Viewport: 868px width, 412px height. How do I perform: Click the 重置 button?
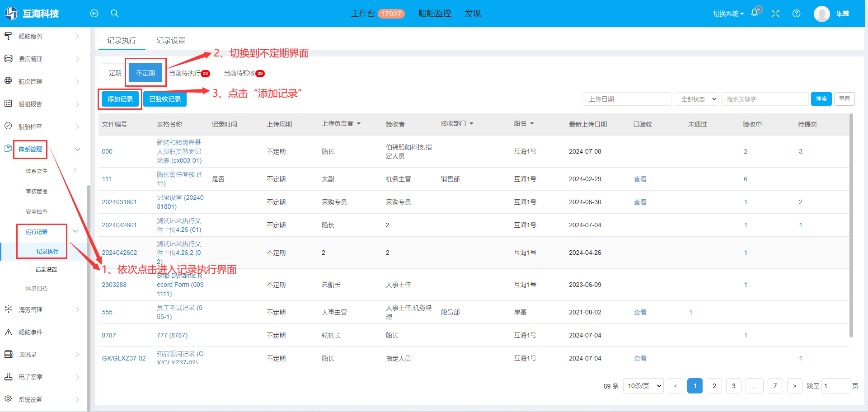coord(845,99)
